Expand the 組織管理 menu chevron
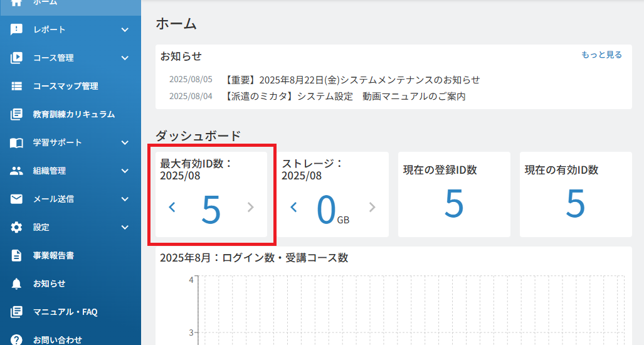Viewport: 644px width, 345px height. click(x=125, y=171)
